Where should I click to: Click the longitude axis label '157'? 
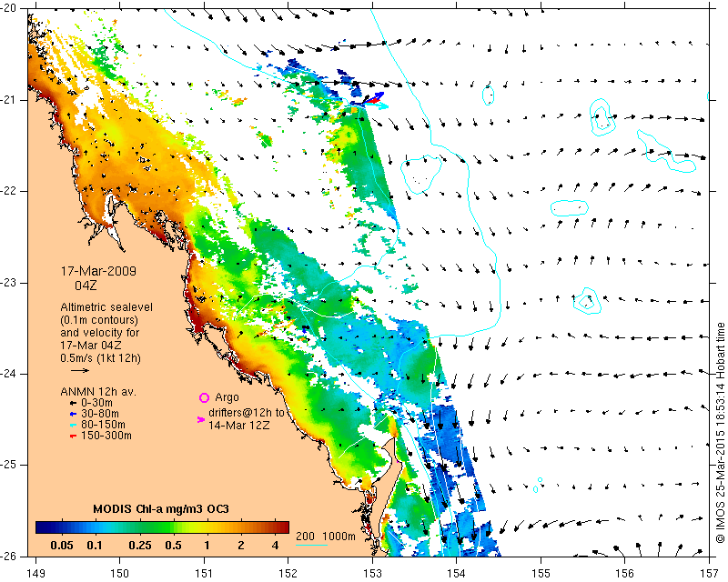coord(710,574)
